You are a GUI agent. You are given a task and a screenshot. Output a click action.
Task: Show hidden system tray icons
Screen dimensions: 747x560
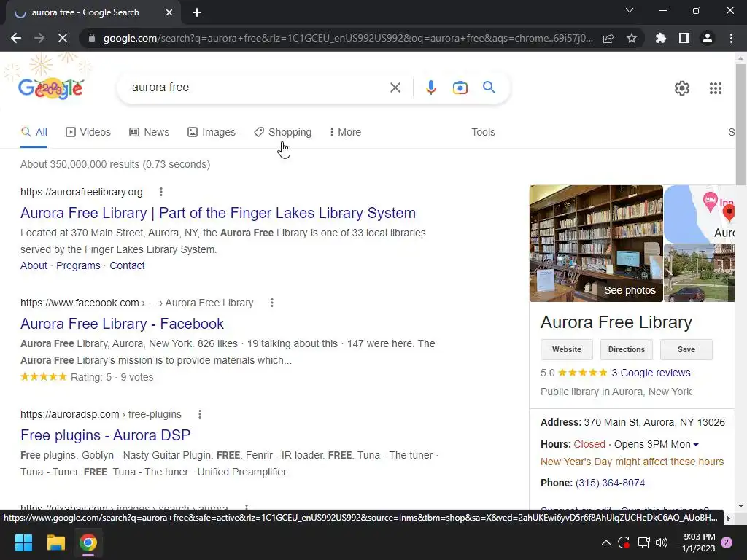[x=606, y=542]
